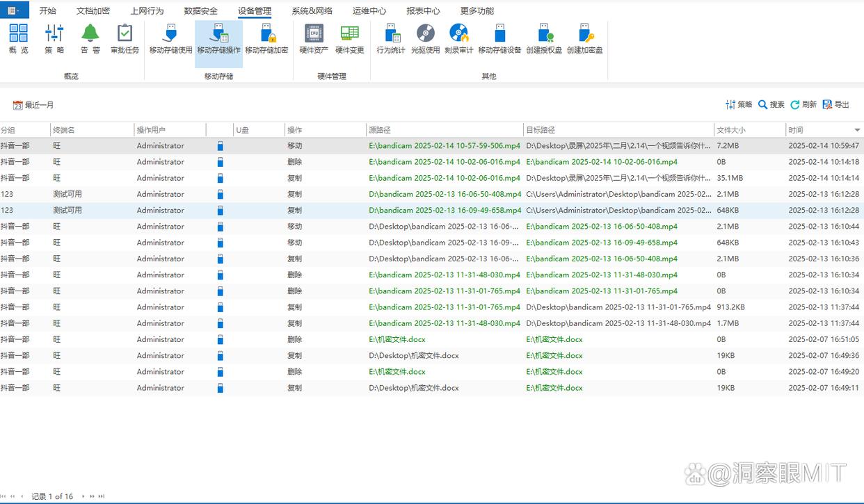Click the 策略 button above the table

click(739, 104)
